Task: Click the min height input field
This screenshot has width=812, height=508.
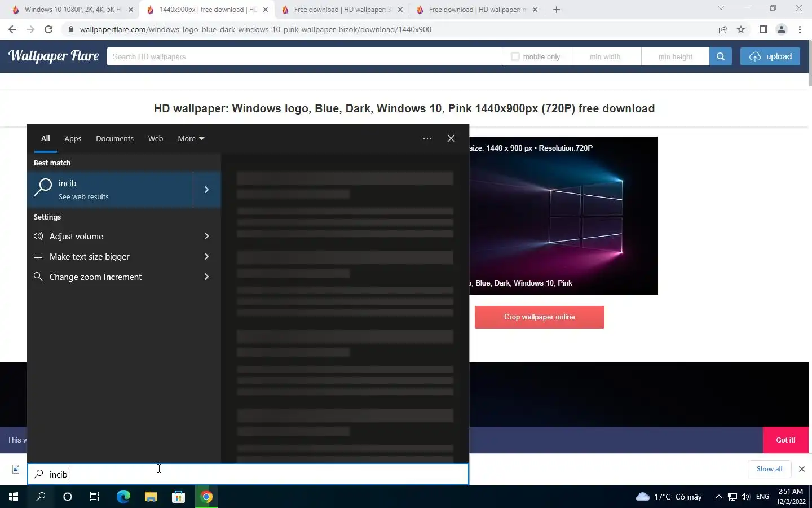Action: (x=675, y=56)
